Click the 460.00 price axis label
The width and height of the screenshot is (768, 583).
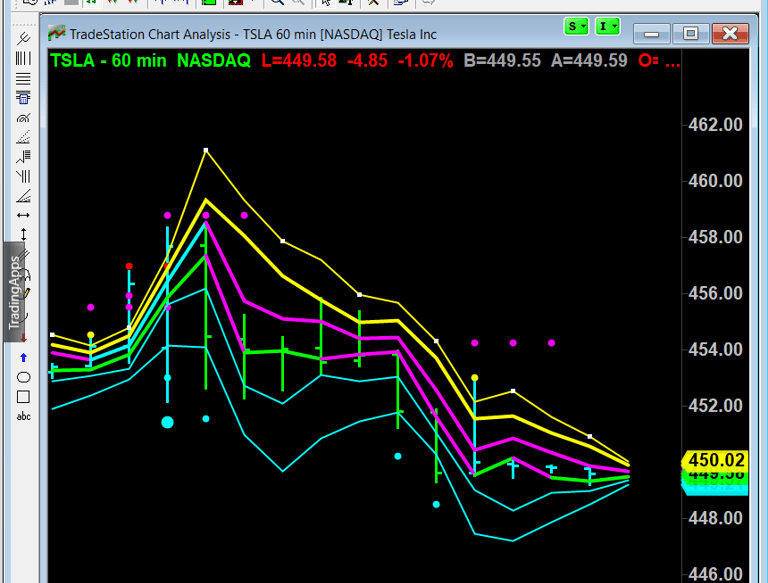[715, 181]
